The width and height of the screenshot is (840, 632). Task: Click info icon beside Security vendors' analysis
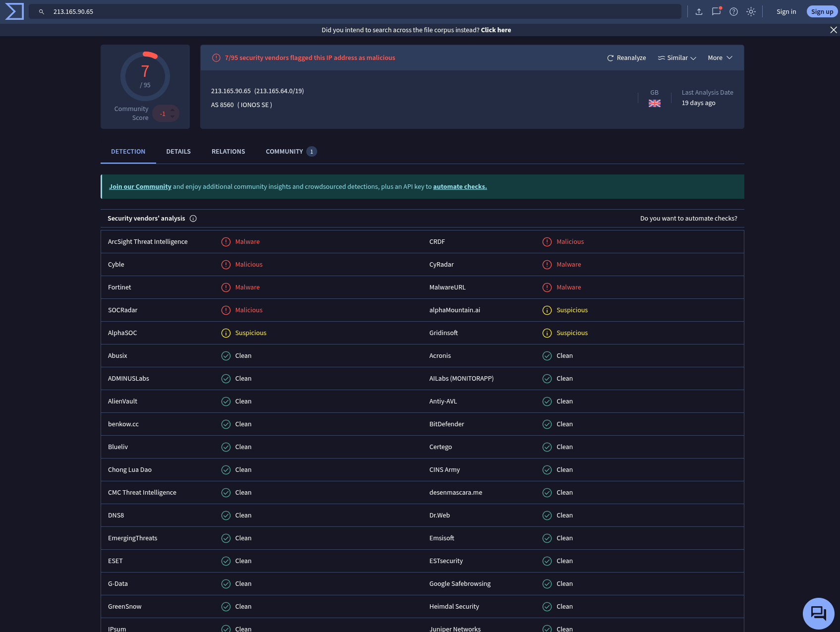[x=193, y=219]
